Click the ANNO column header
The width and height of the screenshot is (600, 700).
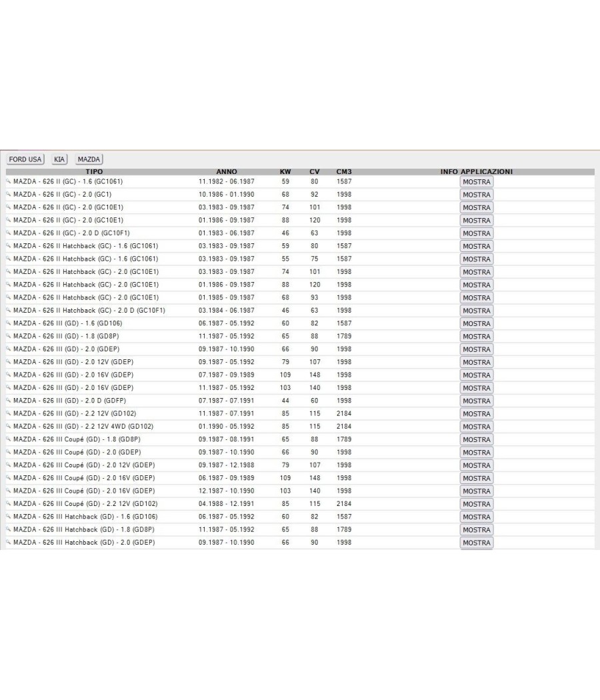coord(227,171)
